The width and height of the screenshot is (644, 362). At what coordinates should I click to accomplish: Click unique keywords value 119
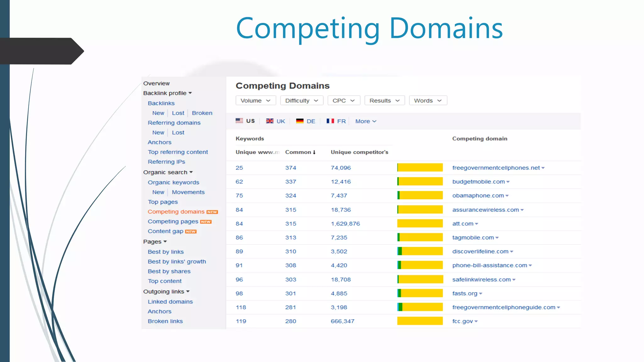pyautogui.click(x=241, y=321)
